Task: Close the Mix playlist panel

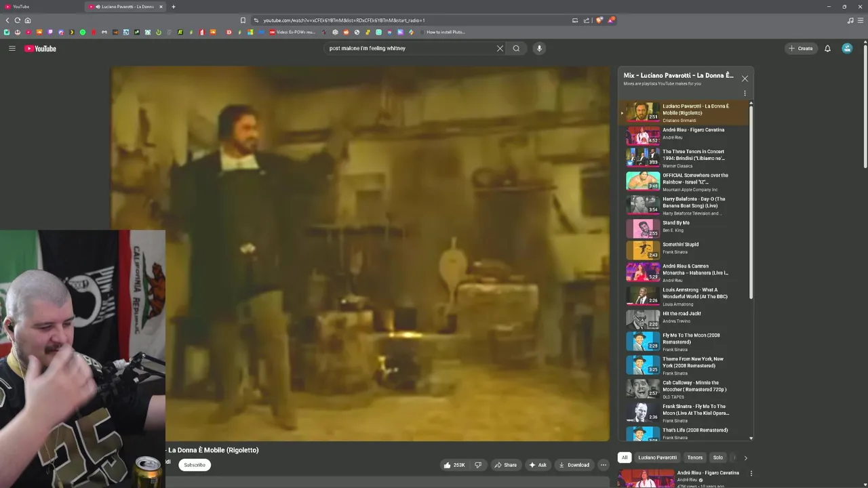Action: point(745,79)
